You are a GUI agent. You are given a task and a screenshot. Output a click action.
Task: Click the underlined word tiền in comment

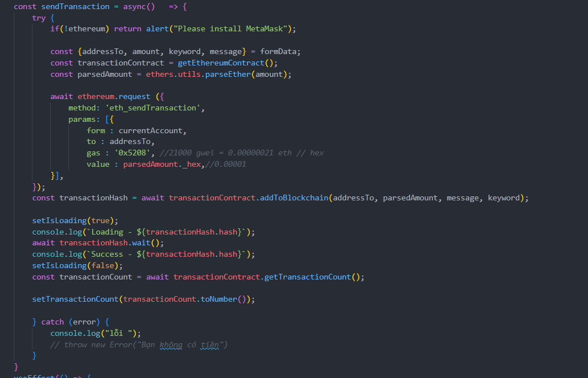coord(208,344)
